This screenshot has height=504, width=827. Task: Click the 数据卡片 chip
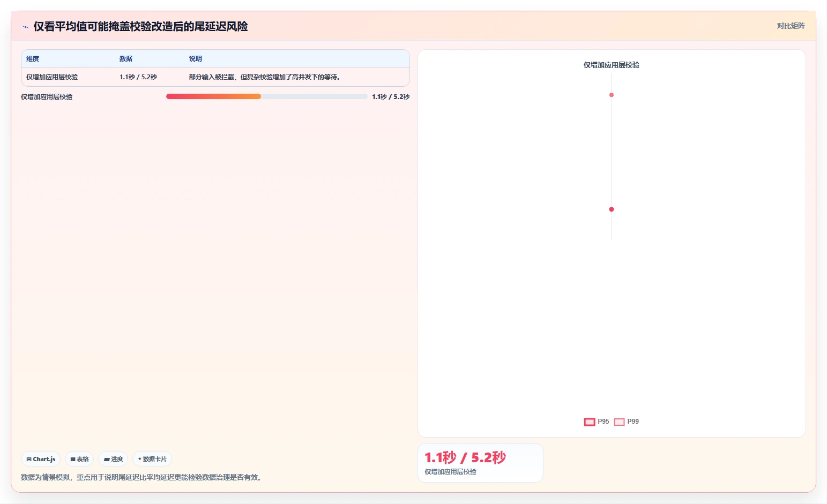[x=152, y=459]
